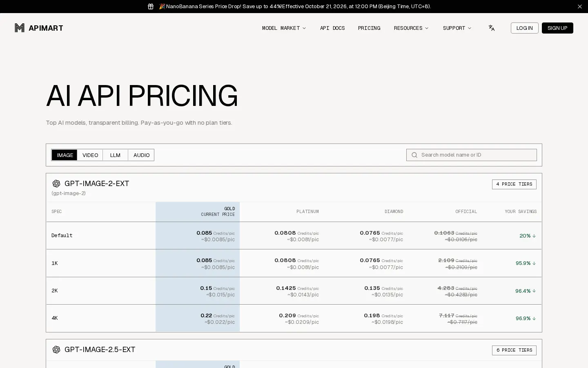Viewport: 588px width, 368px height.
Task: Click the search magnifier icon
Action: click(414, 155)
